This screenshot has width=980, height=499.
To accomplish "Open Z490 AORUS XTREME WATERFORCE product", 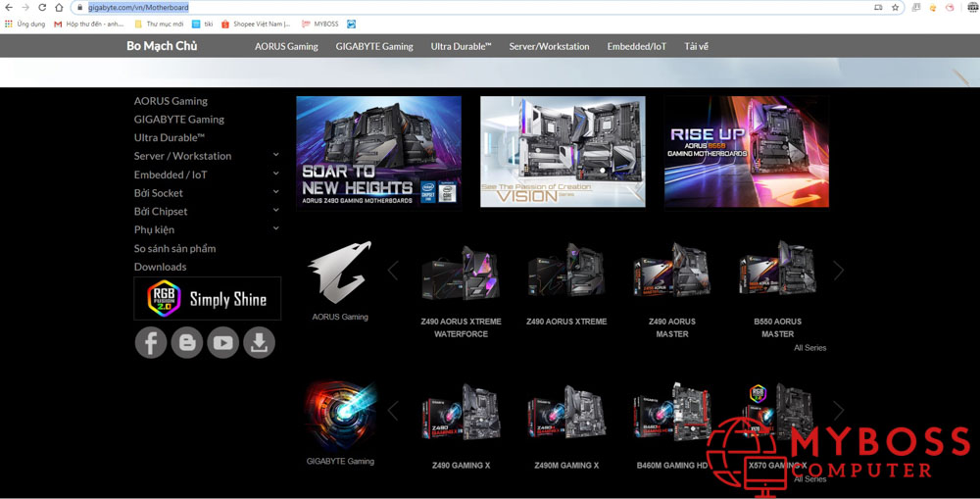I will (462, 291).
